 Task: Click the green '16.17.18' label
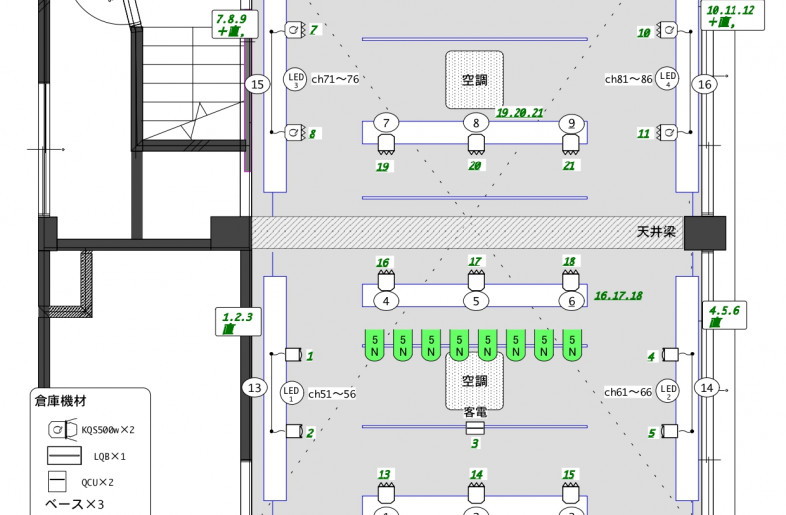tap(618, 296)
